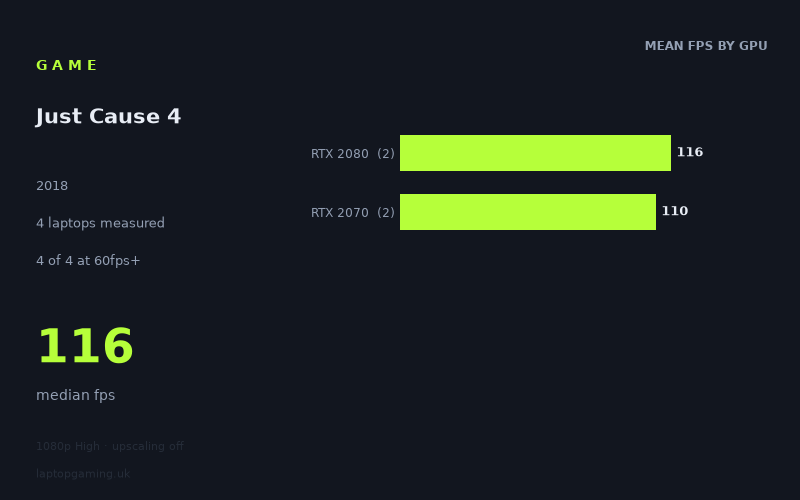
Task: Click the digit 4 in the game title
Action: pos(174,116)
